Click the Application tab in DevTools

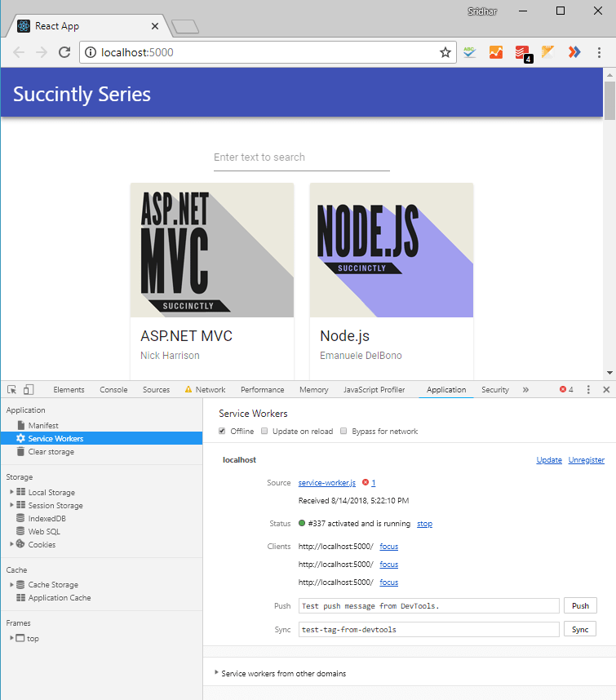(446, 389)
